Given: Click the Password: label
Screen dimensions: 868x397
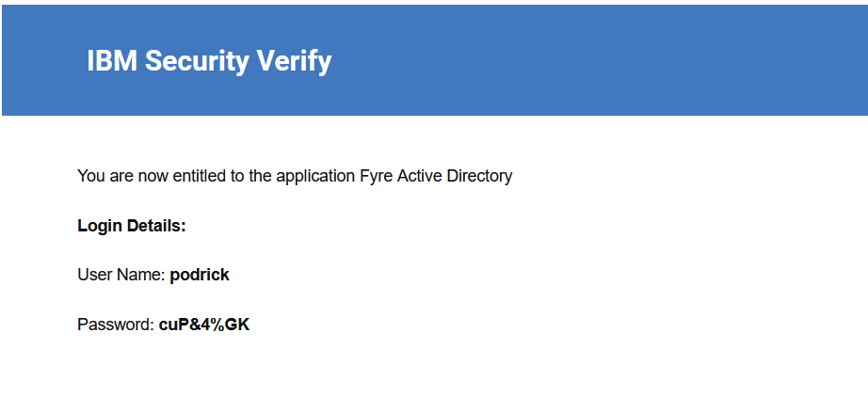Looking at the screenshot, I should pos(116,325).
